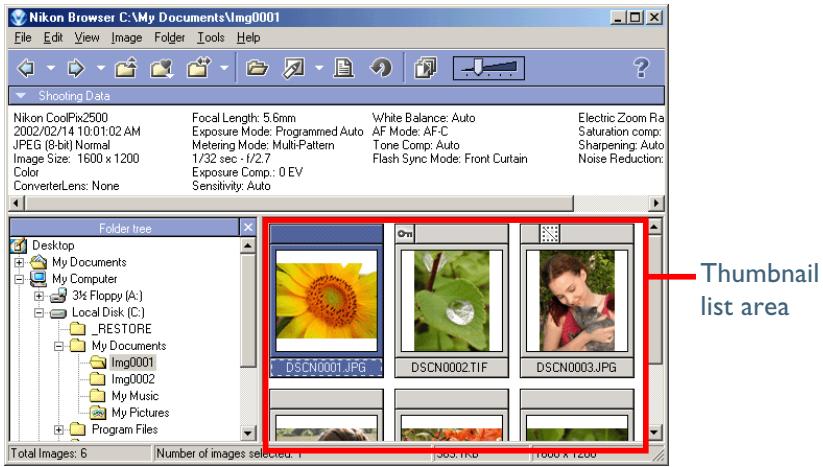823x467 pixels.
Task: Click the send-to-editor arrow icon
Action: (293, 68)
